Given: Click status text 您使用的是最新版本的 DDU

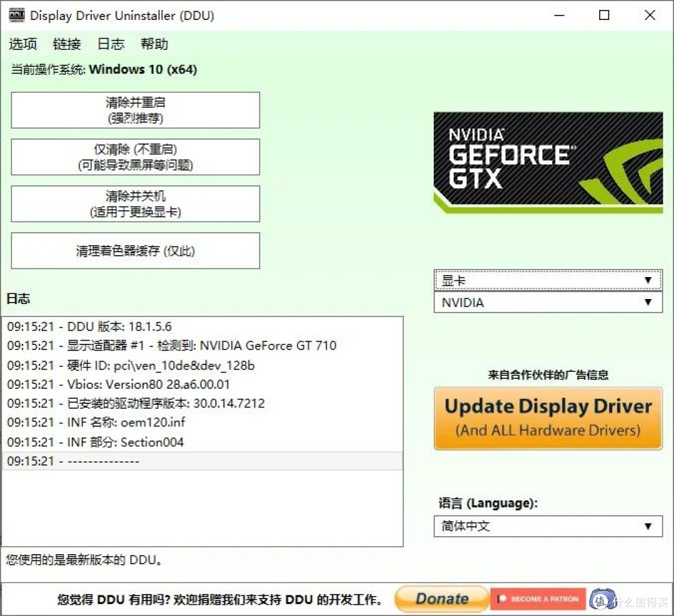Looking at the screenshot, I should pos(84,560).
